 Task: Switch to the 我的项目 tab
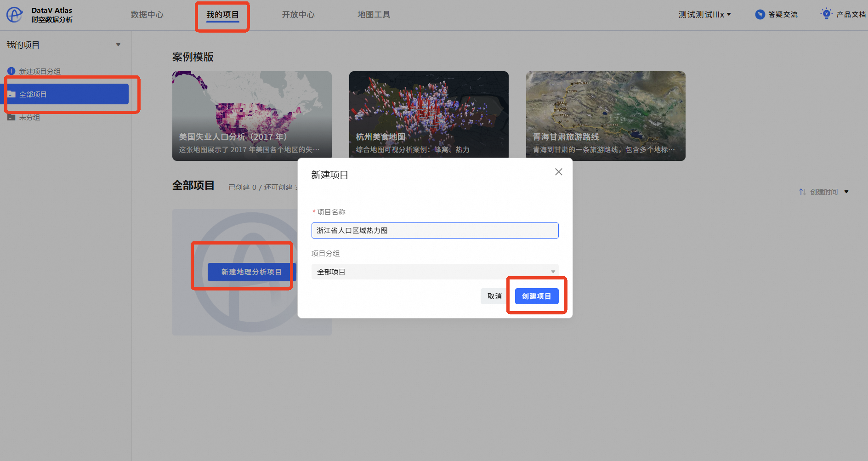tap(222, 15)
